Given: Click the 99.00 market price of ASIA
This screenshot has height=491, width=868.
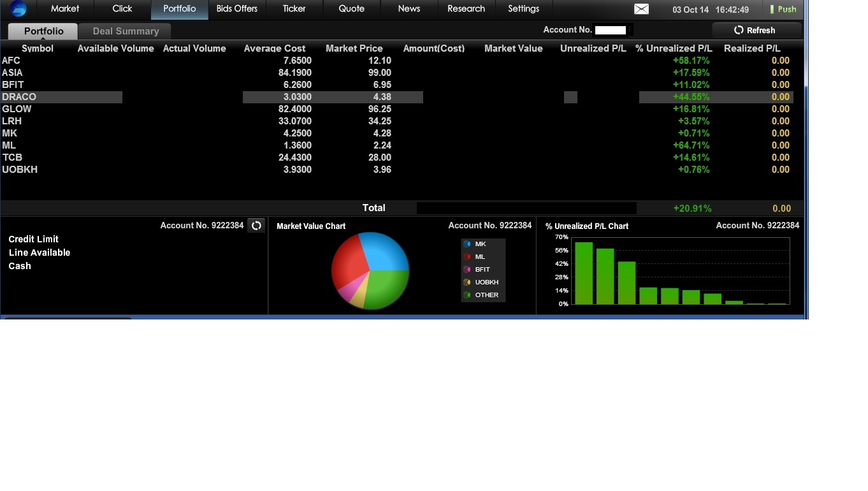Looking at the screenshot, I should click(380, 73).
